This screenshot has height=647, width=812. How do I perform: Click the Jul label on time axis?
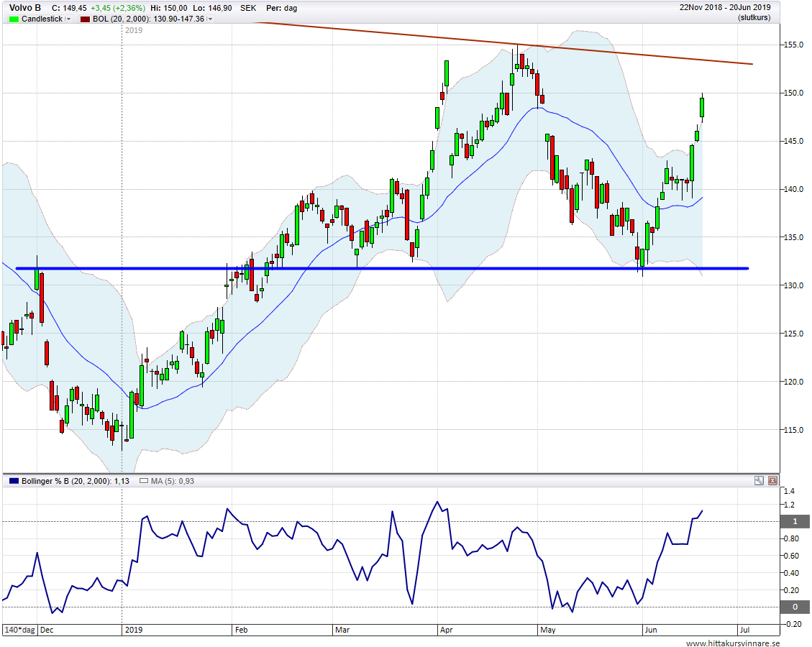pyautogui.click(x=744, y=630)
